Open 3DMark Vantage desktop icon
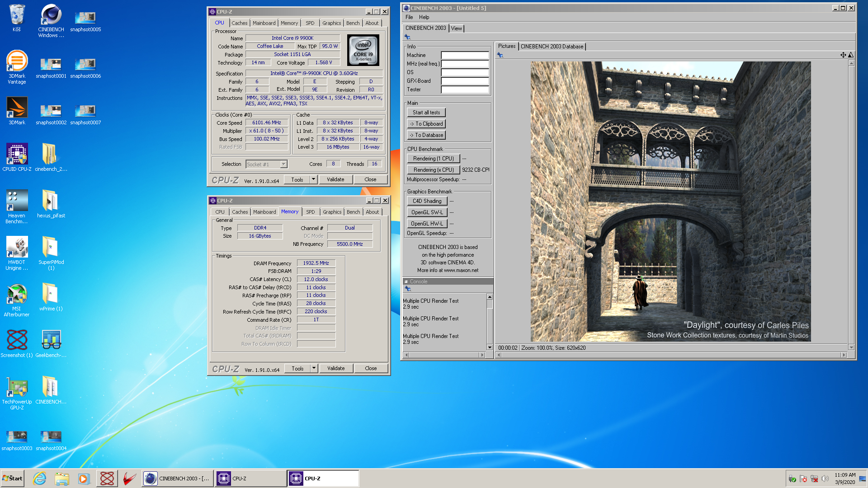 tap(17, 67)
